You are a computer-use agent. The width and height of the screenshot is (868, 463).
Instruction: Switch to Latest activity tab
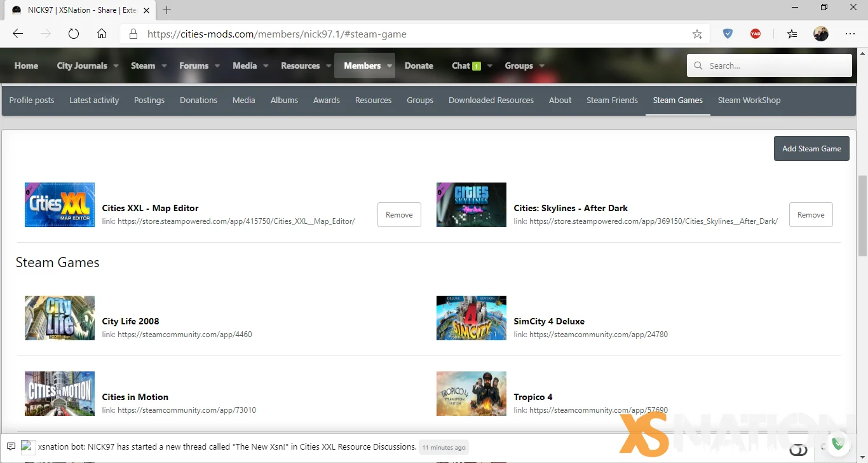(x=94, y=100)
